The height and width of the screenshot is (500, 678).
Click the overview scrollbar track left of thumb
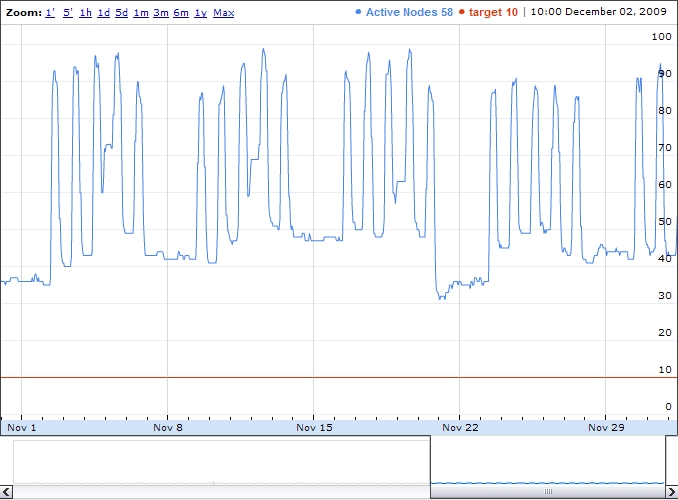221,492
